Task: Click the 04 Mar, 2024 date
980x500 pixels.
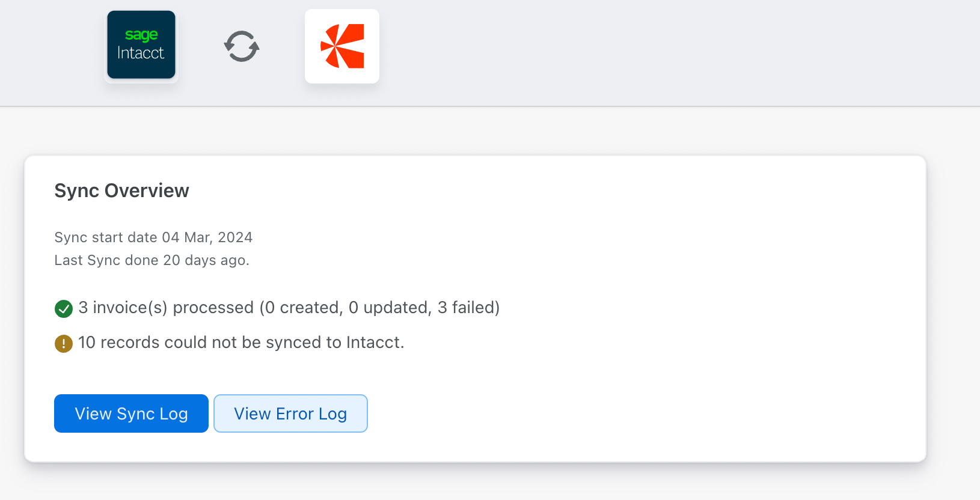Action: 207,237
